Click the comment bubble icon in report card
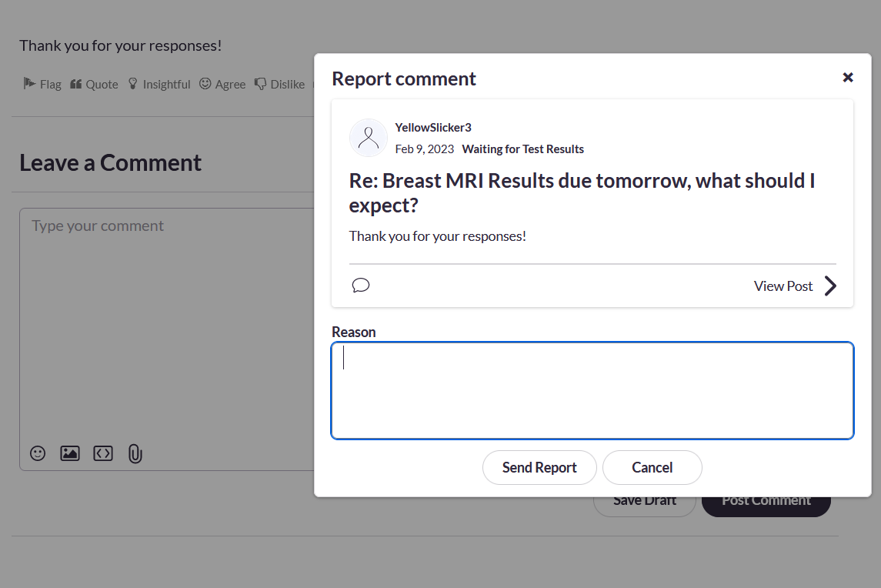Image resolution: width=881 pixels, height=588 pixels. click(x=361, y=286)
